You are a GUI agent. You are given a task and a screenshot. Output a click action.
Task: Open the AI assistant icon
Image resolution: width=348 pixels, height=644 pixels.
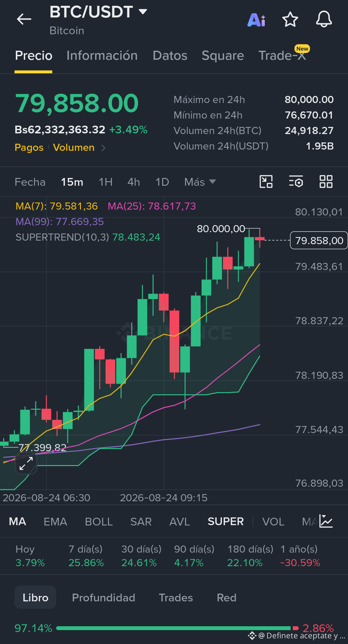click(257, 20)
